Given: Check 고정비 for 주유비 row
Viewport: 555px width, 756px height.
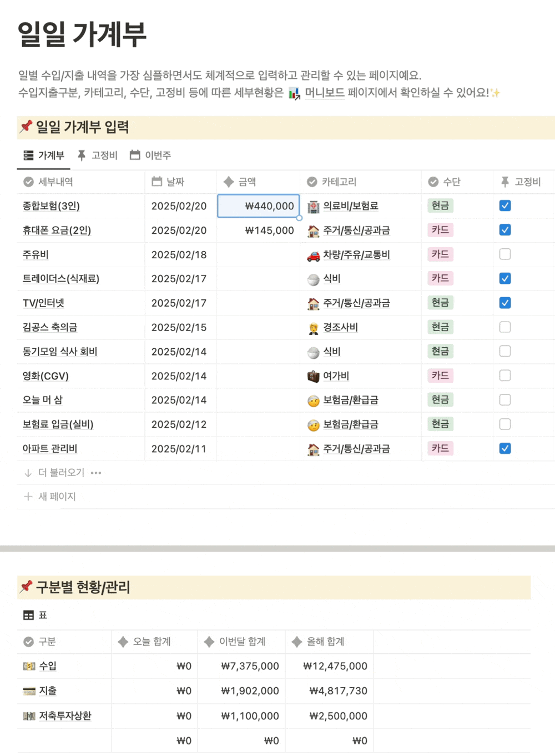Looking at the screenshot, I should click(505, 254).
